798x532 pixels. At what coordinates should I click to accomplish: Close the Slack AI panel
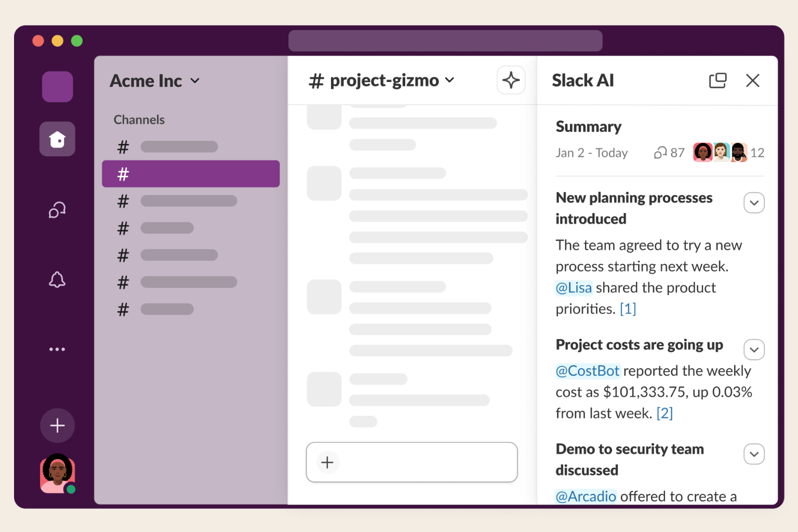pyautogui.click(x=752, y=81)
